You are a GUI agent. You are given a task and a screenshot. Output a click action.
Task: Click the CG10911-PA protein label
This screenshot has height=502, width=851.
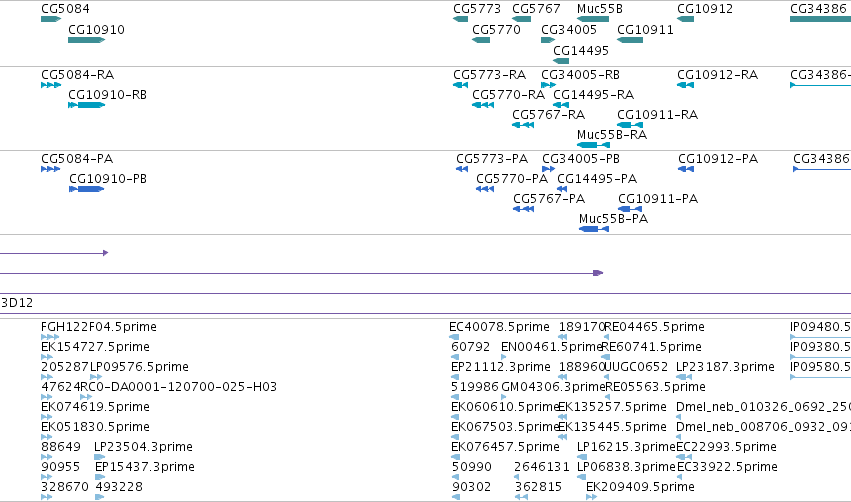(658, 199)
